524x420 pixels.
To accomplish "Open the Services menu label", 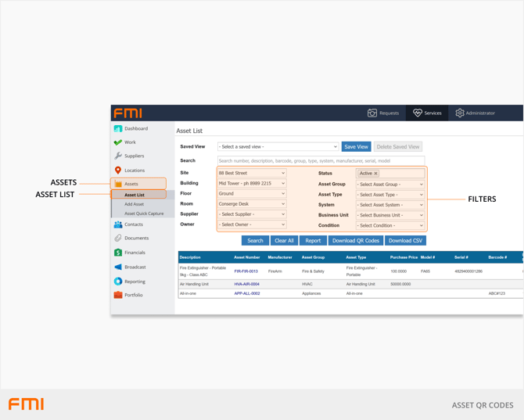I will point(432,113).
